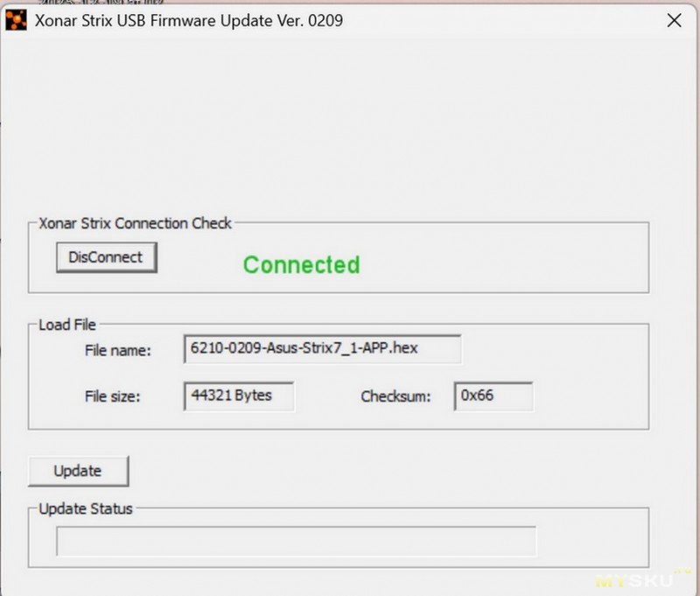Click the Load File group label

pyautogui.click(x=67, y=325)
